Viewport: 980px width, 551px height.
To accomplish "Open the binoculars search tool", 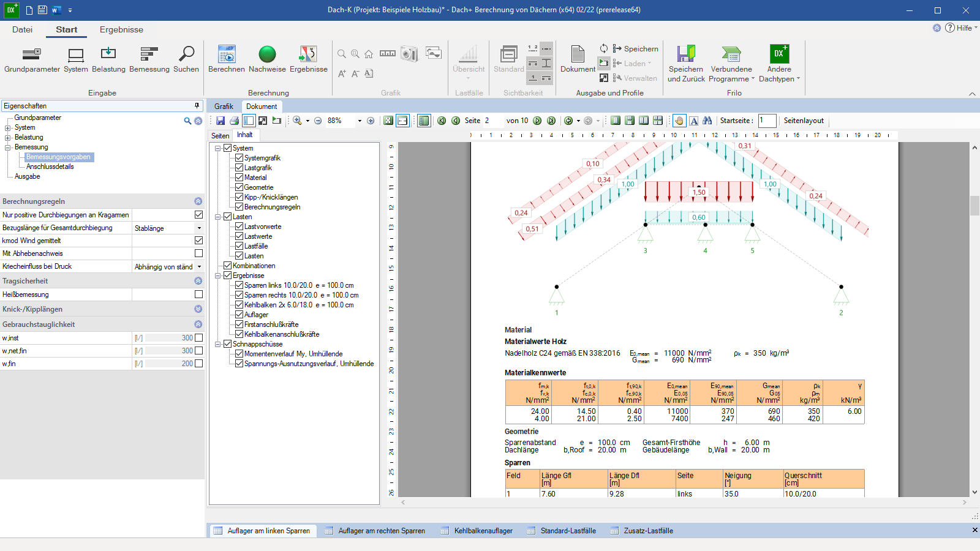I will (x=707, y=121).
